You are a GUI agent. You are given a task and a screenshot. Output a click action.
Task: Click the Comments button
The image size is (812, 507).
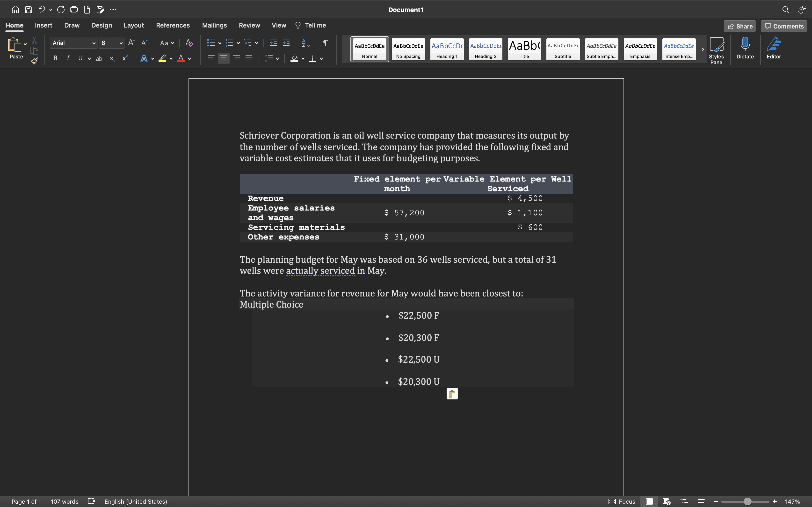[784, 26]
